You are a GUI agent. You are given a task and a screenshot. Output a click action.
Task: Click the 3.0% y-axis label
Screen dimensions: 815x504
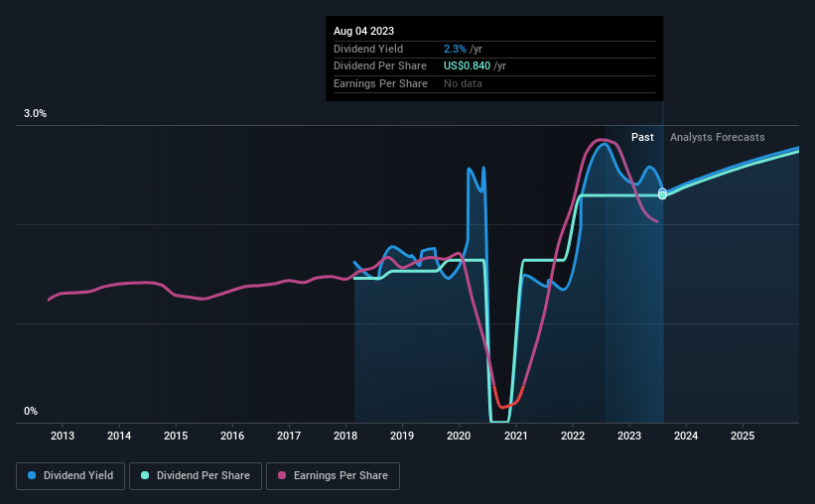coord(35,114)
